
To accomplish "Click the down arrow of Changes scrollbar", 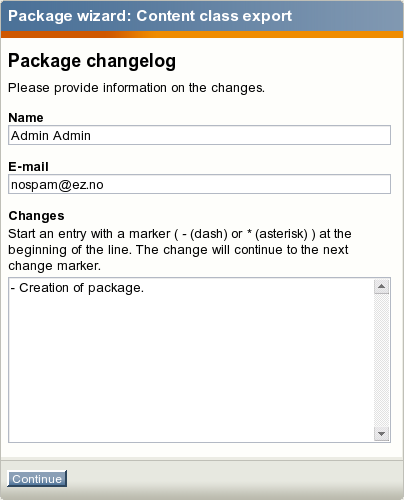I will pos(382,434).
